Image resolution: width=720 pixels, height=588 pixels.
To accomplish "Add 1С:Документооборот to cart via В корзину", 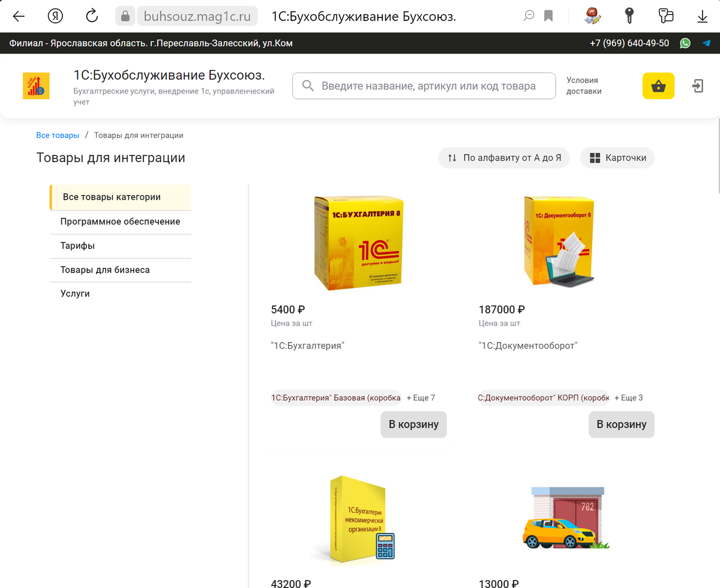I will pyautogui.click(x=622, y=424).
